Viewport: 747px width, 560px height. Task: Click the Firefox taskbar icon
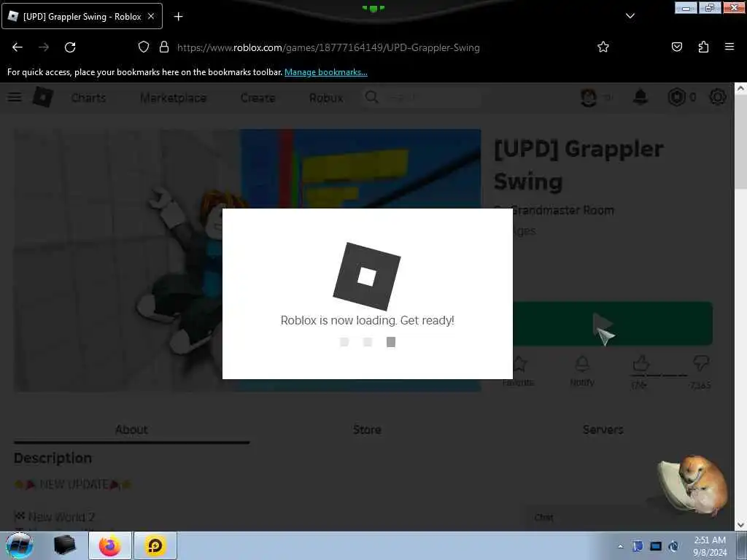110,545
